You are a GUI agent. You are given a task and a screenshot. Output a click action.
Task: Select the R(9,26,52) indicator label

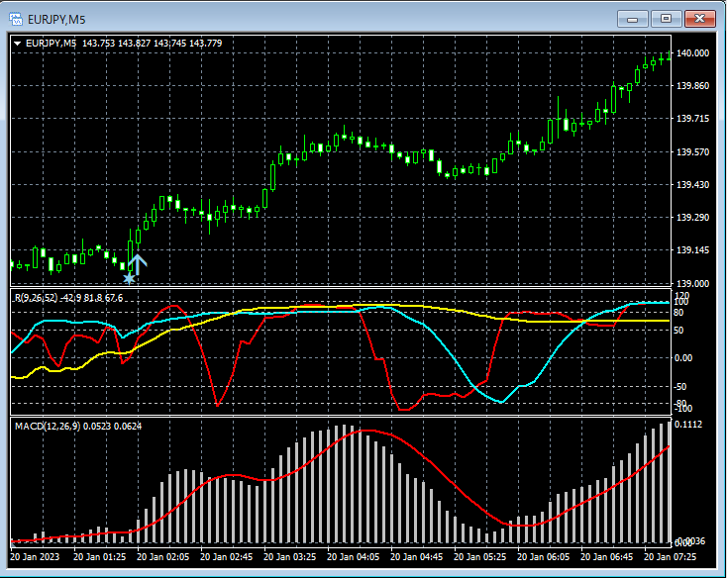pos(36,297)
